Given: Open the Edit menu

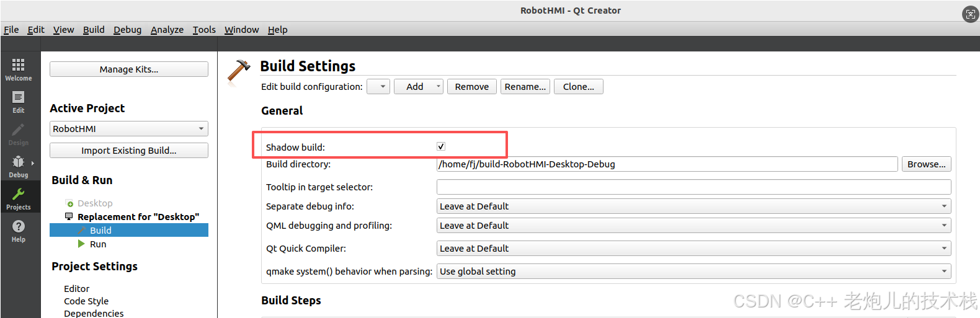Looking at the screenshot, I should tap(36, 30).
